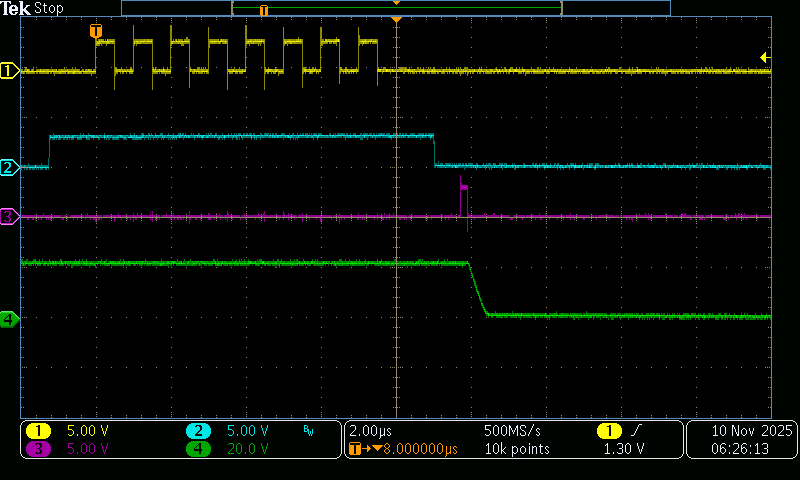The image size is (800, 480).
Task: Click the Tek logo in top-left corner
Action: point(16,8)
